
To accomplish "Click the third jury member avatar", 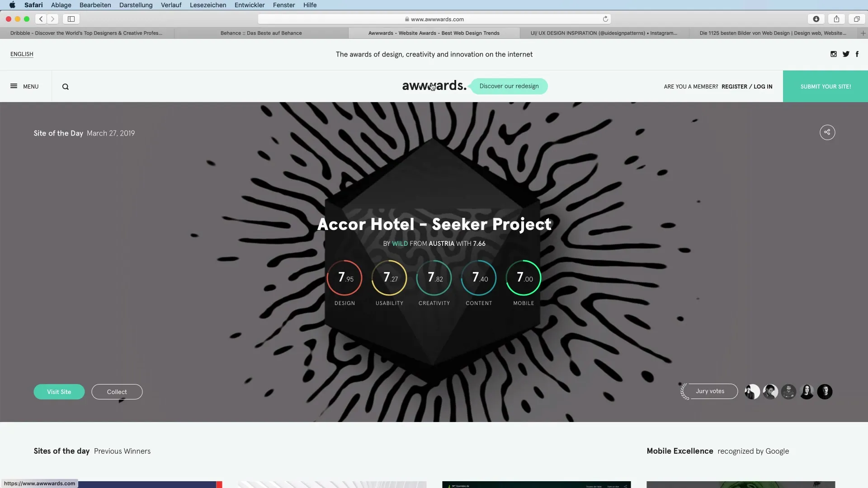I will (788, 392).
